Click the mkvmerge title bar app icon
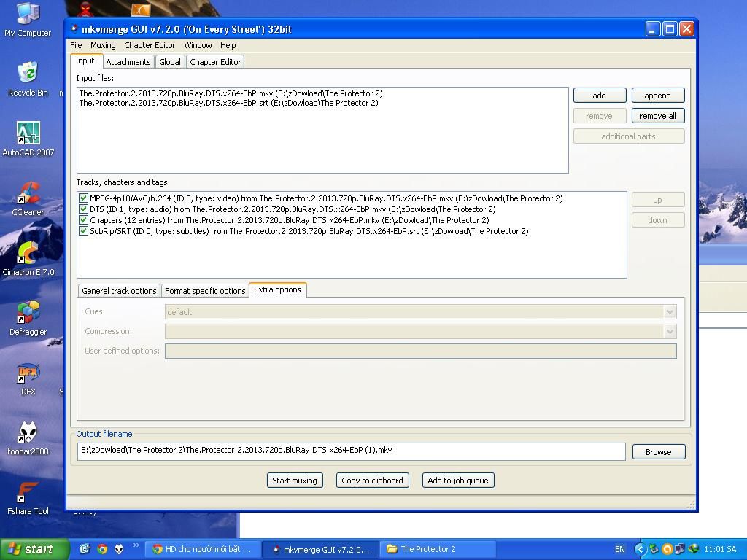Screen dimensions: 747x560 coord(74,28)
